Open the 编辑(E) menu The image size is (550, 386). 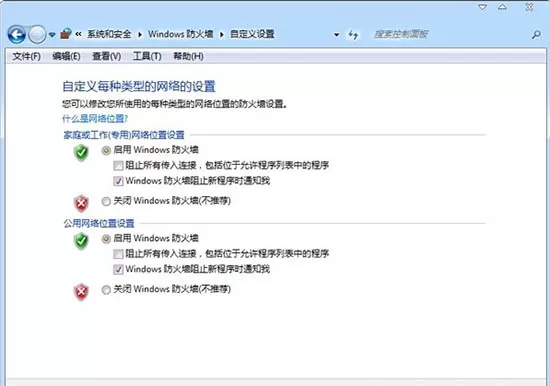tap(66, 56)
